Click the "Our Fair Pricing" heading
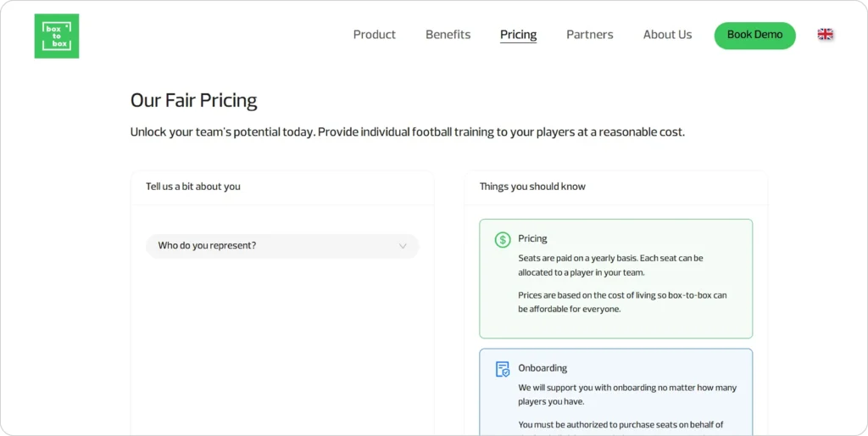Viewport: 868px width, 436px height. click(x=193, y=101)
